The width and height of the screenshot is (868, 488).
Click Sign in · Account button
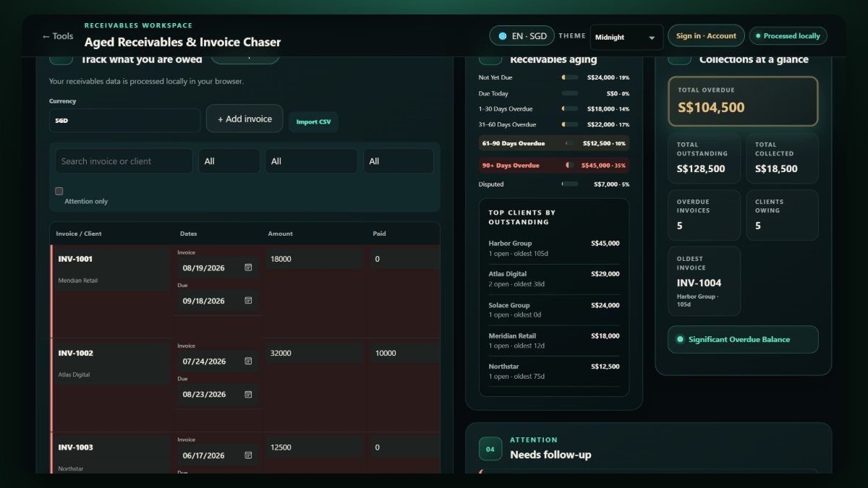pyautogui.click(x=706, y=36)
